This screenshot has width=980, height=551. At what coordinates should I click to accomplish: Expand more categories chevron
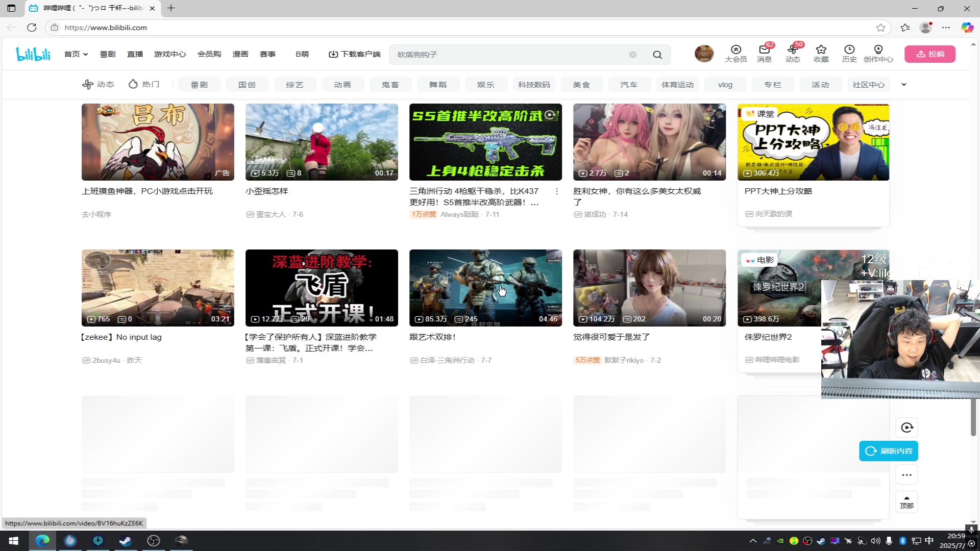pyautogui.click(x=904, y=85)
